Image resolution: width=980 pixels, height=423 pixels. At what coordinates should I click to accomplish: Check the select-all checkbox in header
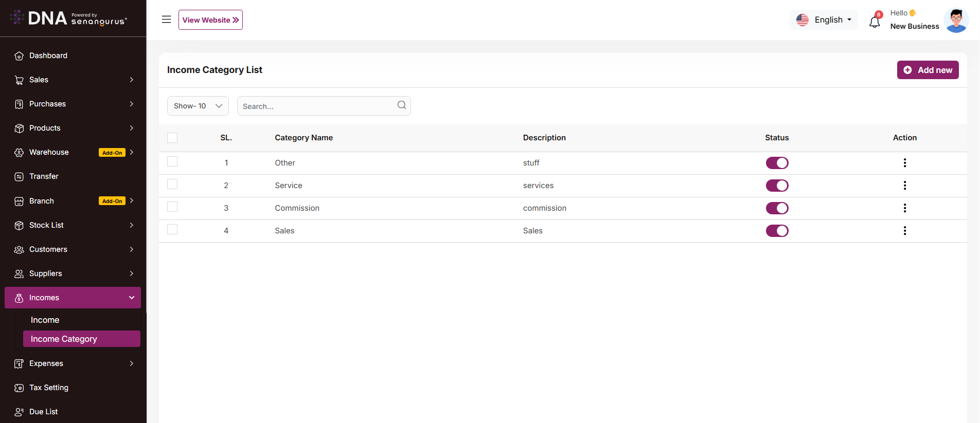point(172,138)
